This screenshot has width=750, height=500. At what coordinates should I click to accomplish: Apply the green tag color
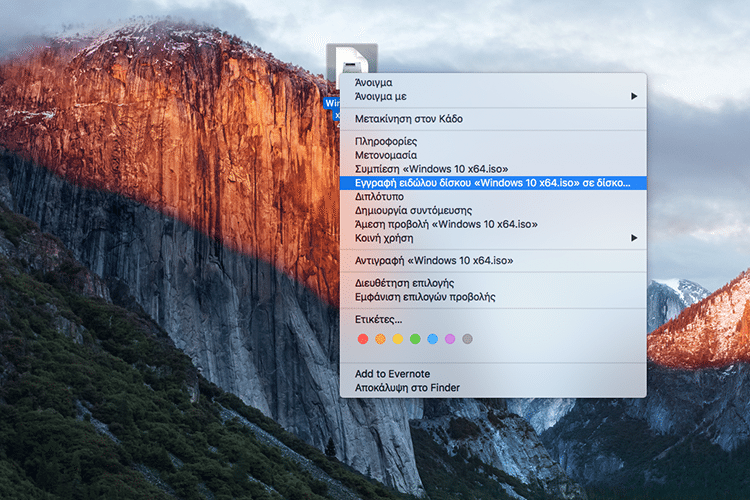[x=415, y=339]
